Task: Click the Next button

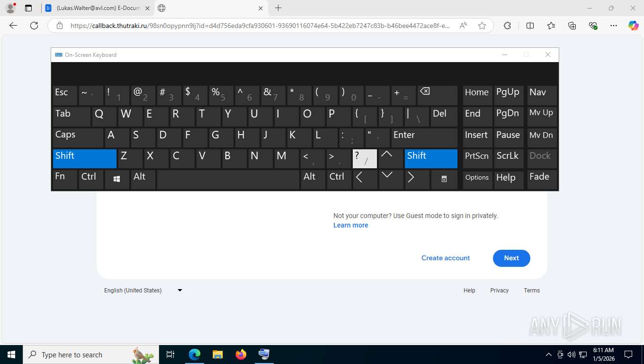Action: [x=511, y=258]
